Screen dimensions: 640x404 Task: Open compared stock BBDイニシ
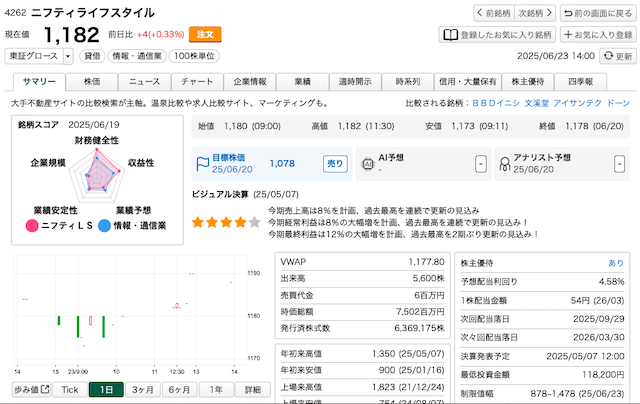tap(496, 103)
